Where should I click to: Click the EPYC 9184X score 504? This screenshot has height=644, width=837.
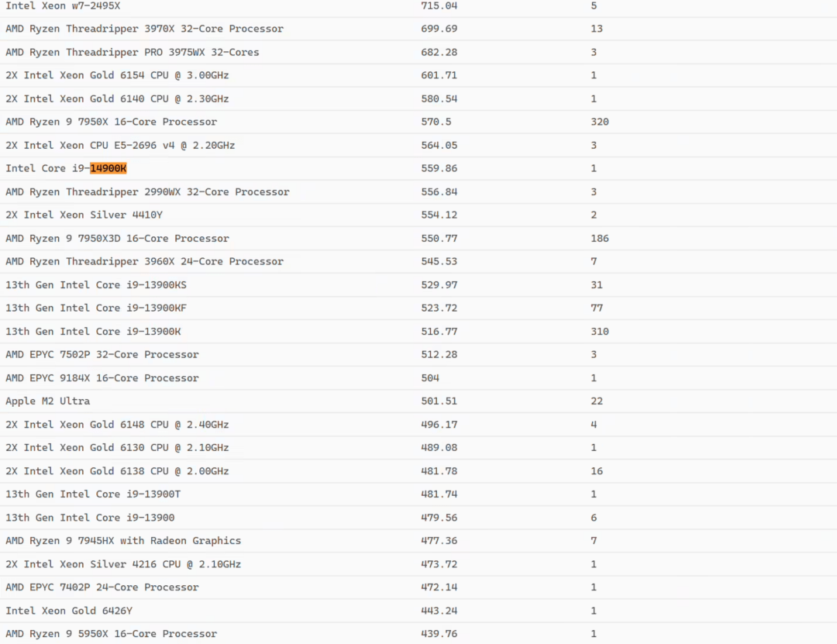coord(430,378)
